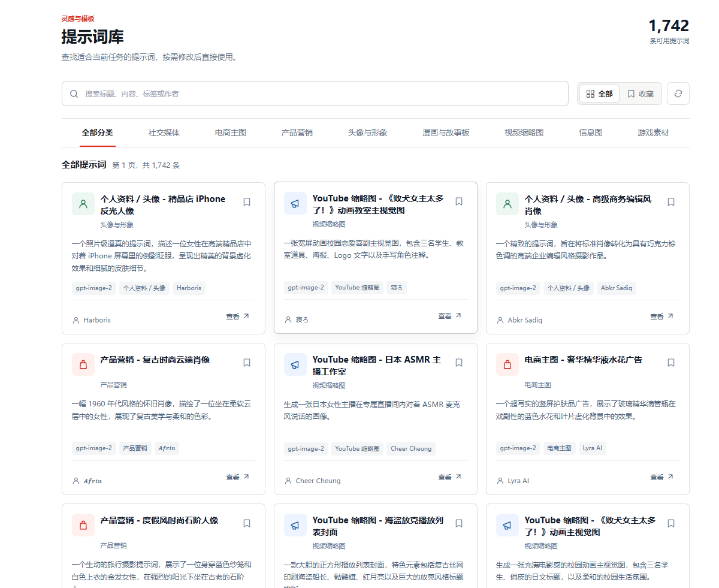Screen dimensions: 719x588
Task: Click shopping bag icon on 奢华精华液水花广告 card
Action: (507, 364)
